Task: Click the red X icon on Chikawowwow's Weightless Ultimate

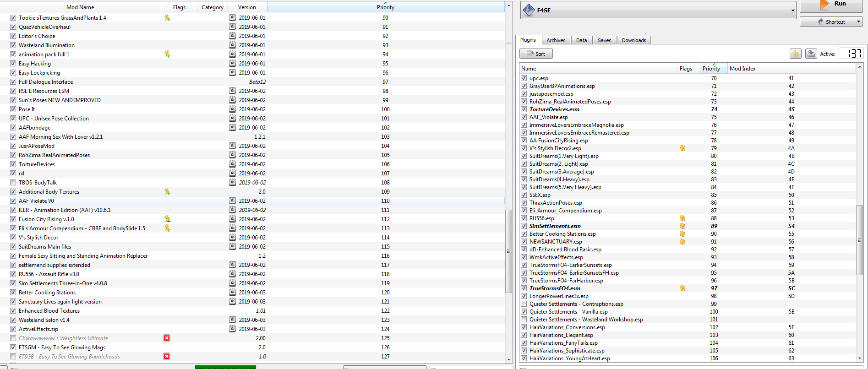Action: pyautogui.click(x=167, y=338)
